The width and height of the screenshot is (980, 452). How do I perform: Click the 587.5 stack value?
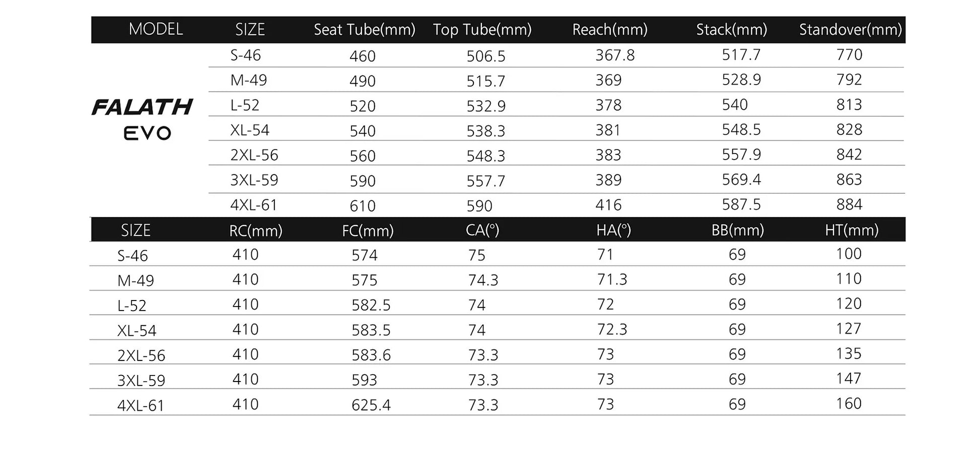tap(741, 204)
